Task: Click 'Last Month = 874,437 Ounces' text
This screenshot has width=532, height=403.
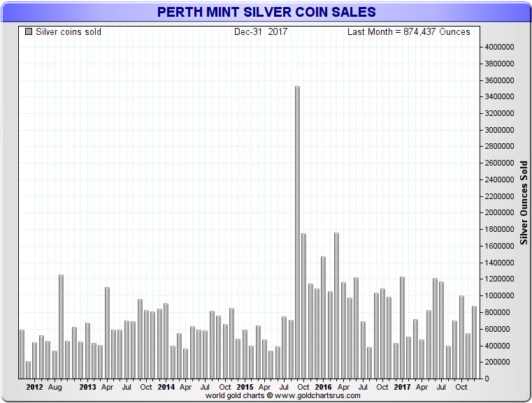Action: pos(408,32)
